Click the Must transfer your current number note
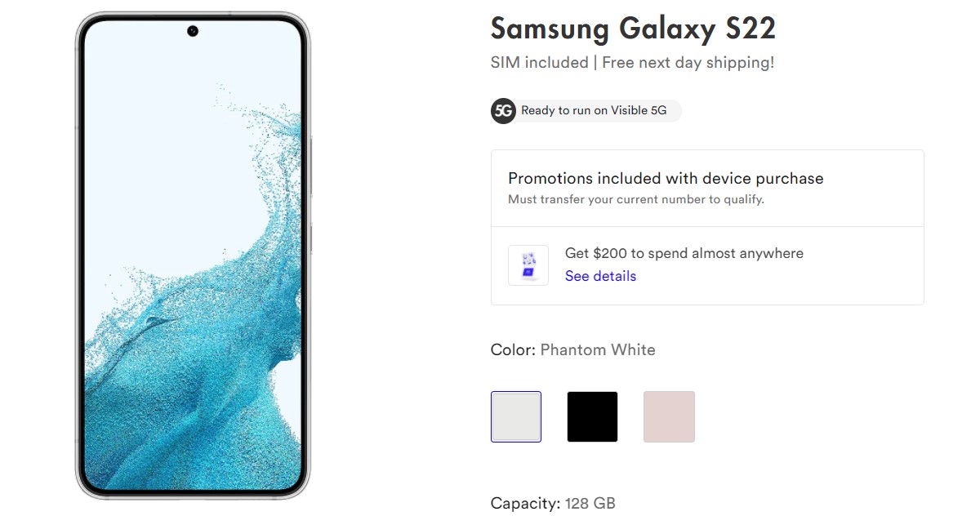This screenshot has width=980, height=516. click(x=636, y=199)
